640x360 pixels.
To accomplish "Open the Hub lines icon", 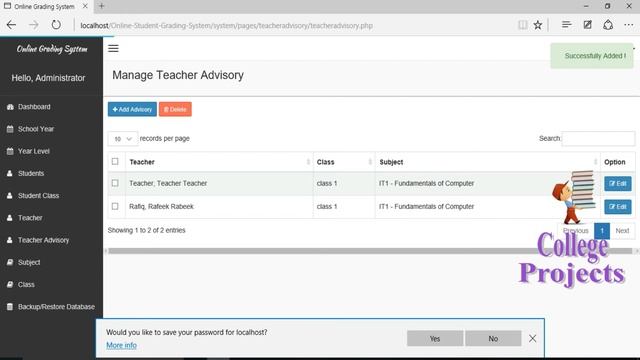I will pos(567,25).
